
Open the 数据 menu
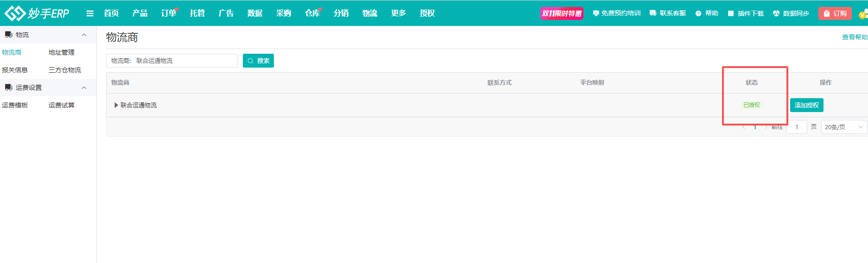(x=255, y=13)
